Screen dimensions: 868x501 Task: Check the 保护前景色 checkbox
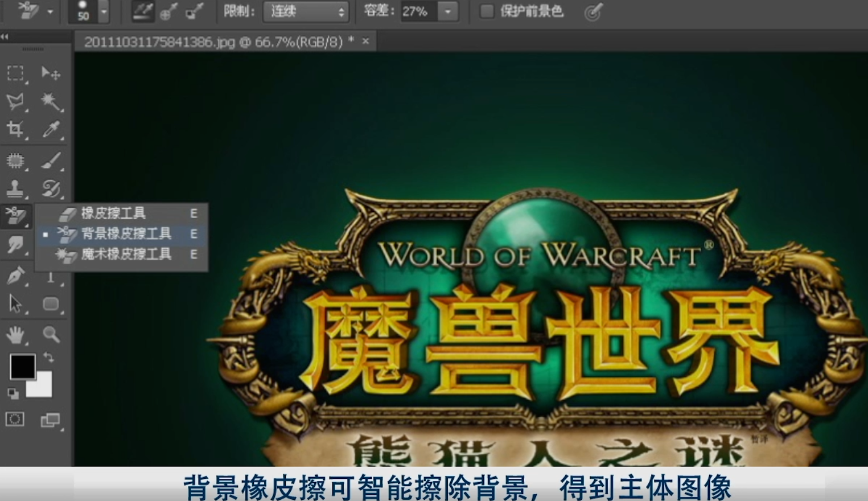tap(487, 11)
